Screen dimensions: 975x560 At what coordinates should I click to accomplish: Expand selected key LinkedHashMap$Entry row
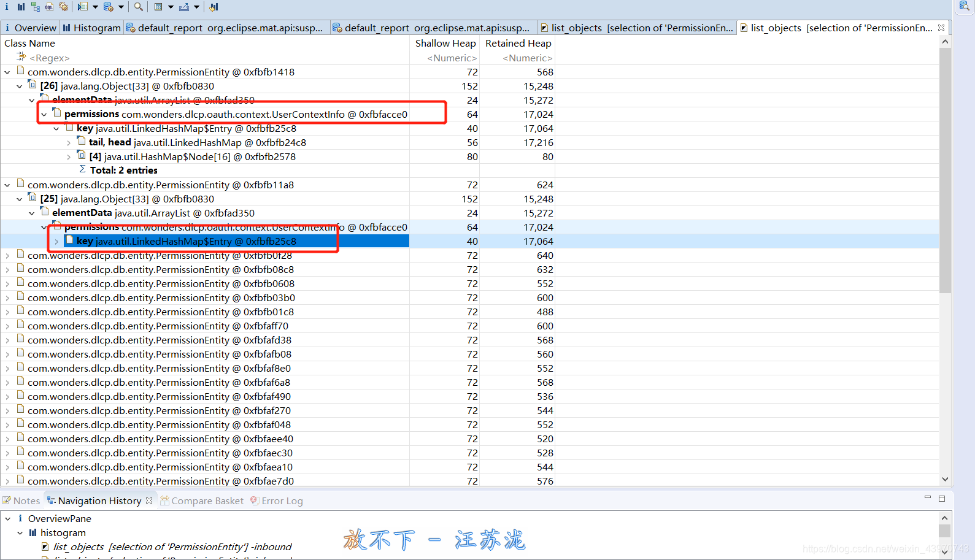coord(56,242)
